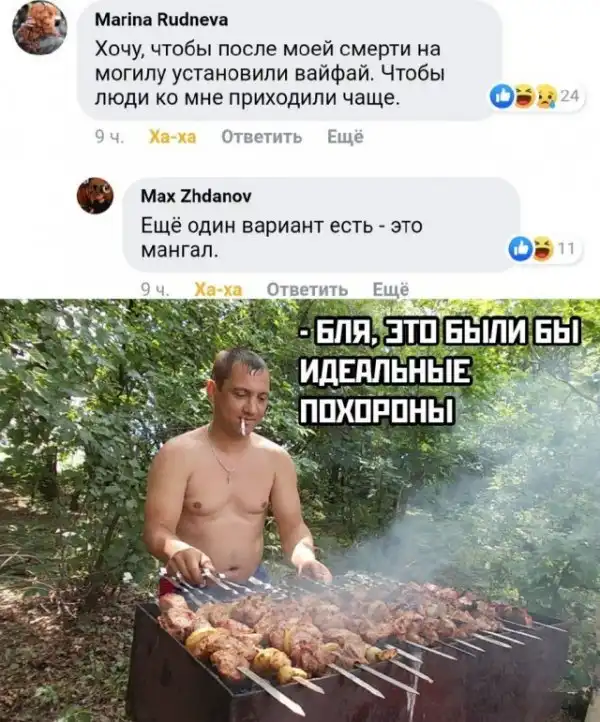Click the laughing emoji on Max's reply
This screenshot has width=600, height=722.
(x=542, y=249)
